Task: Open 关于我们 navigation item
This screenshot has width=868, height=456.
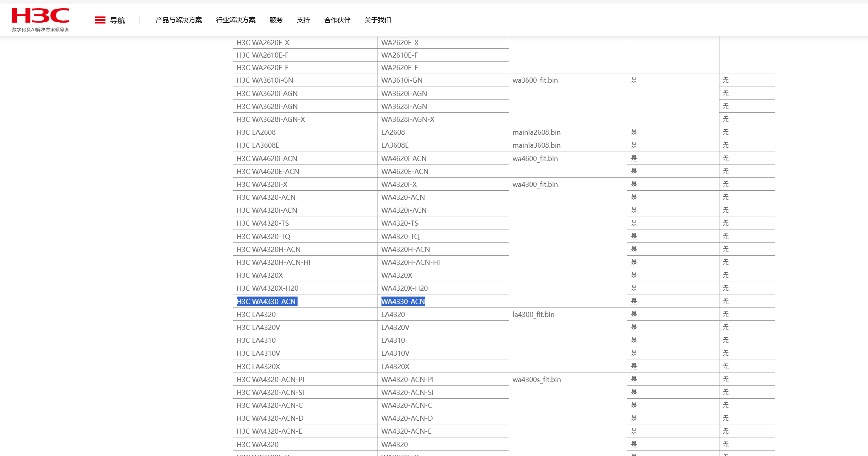Action: tap(378, 20)
